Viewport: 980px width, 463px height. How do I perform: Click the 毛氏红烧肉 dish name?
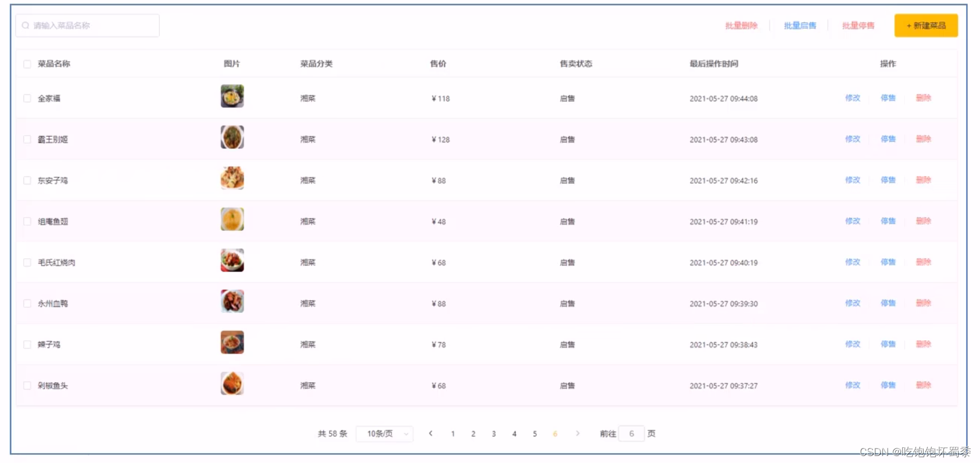pos(56,263)
